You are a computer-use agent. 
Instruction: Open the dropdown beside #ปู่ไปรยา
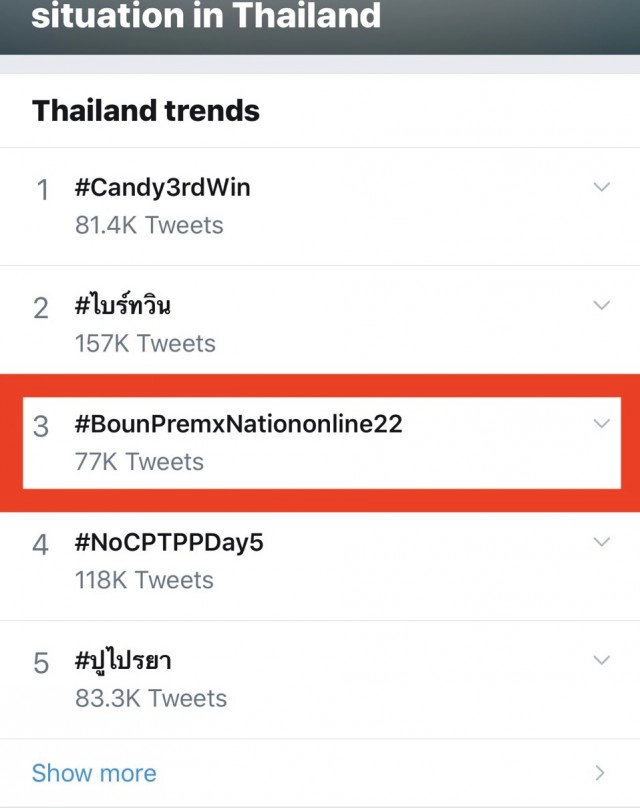click(x=601, y=661)
